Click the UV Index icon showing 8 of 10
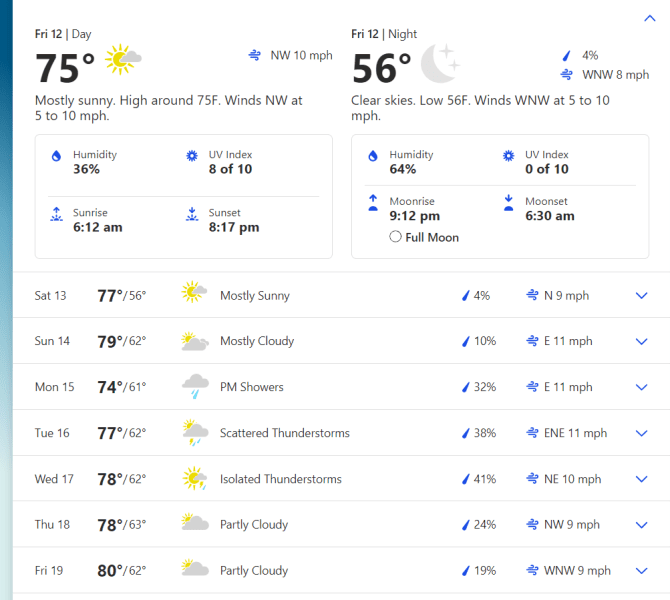The height and width of the screenshot is (600, 670). [x=192, y=156]
